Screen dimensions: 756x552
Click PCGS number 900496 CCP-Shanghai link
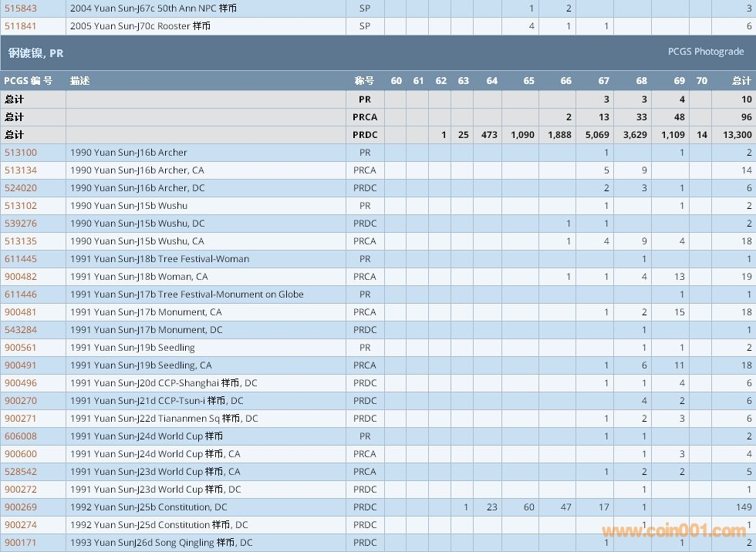tap(21, 383)
